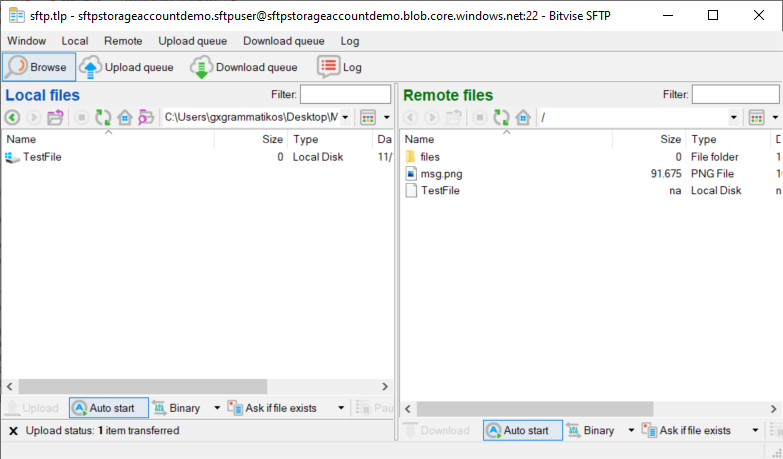Open Remote files view options arrow
783x459 pixels.
point(775,118)
